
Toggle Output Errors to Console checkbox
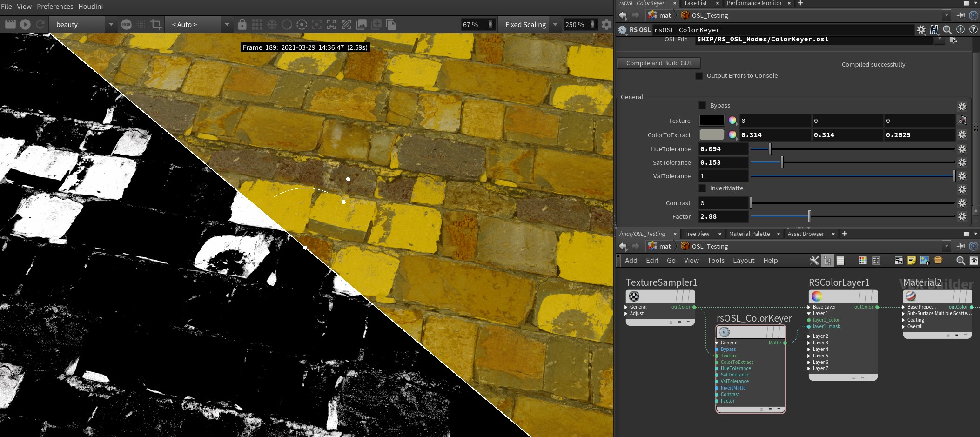pyautogui.click(x=699, y=76)
